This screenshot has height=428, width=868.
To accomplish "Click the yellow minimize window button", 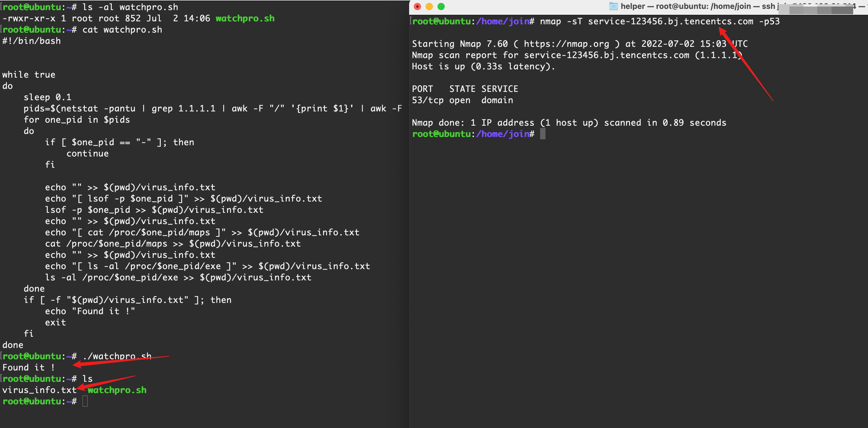I will [429, 7].
